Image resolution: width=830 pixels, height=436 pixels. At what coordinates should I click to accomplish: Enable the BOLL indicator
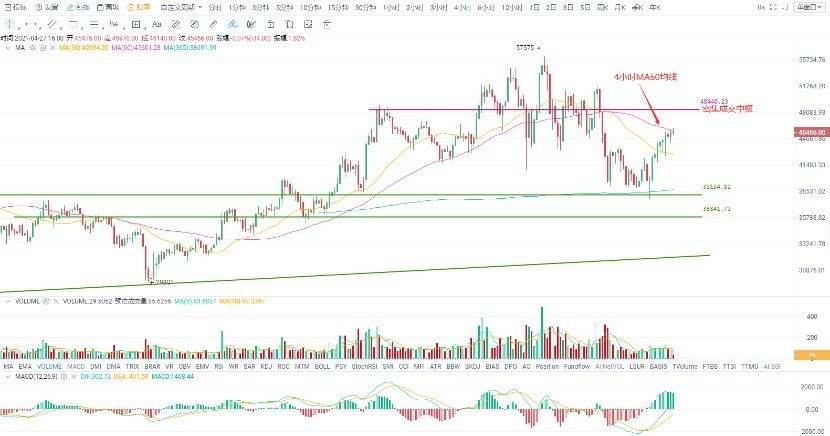(322, 366)
